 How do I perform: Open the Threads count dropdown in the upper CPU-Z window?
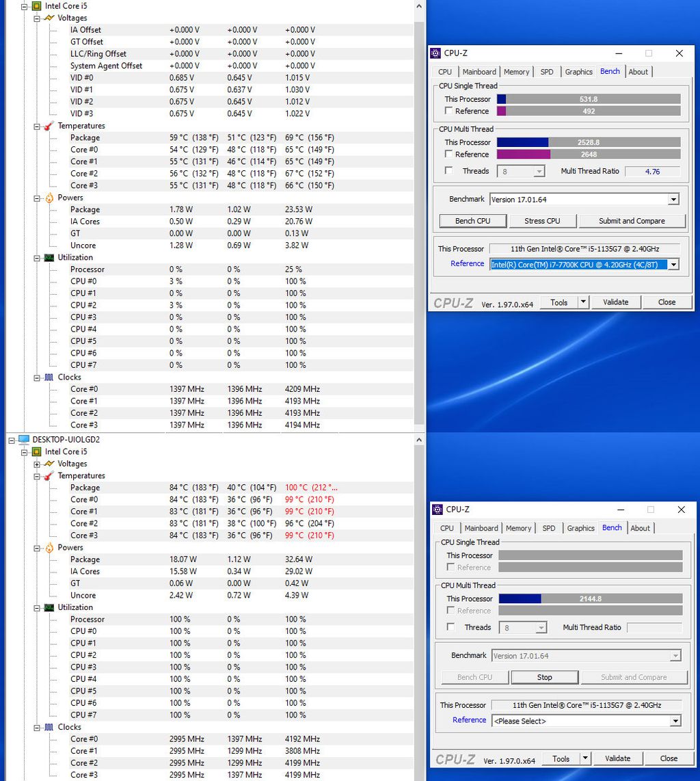(x=539, y=172)
